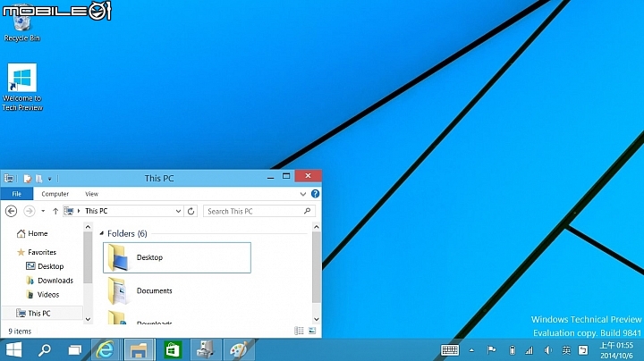Expand the ribbon chevron
Image resolution: width=644 pixels, height=361 pixels.
302,194
